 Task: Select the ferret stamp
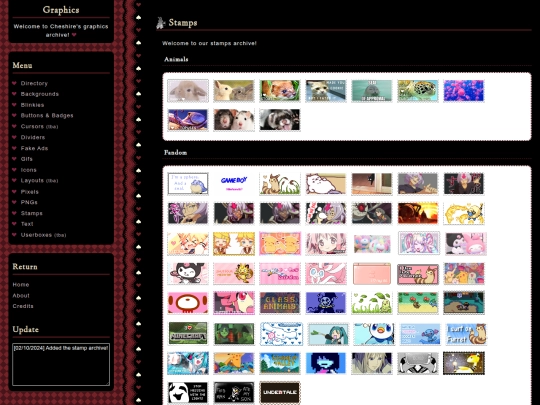pyautogui.click(x=280, y=120)
